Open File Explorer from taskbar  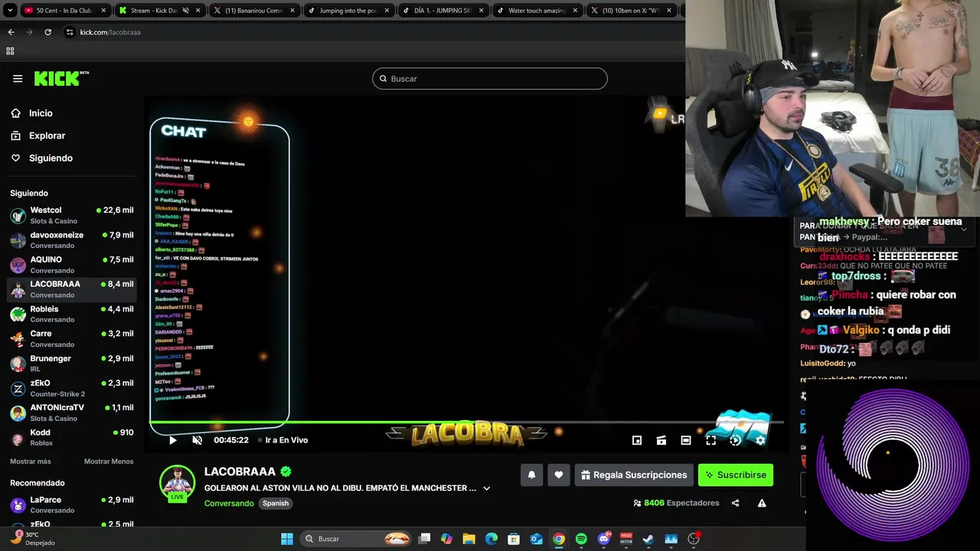[x=469, y=539]
